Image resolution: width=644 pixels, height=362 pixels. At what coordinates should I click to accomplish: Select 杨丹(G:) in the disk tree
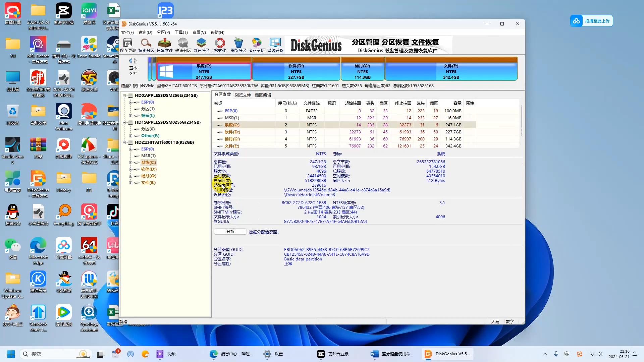[x=149, y=176]
